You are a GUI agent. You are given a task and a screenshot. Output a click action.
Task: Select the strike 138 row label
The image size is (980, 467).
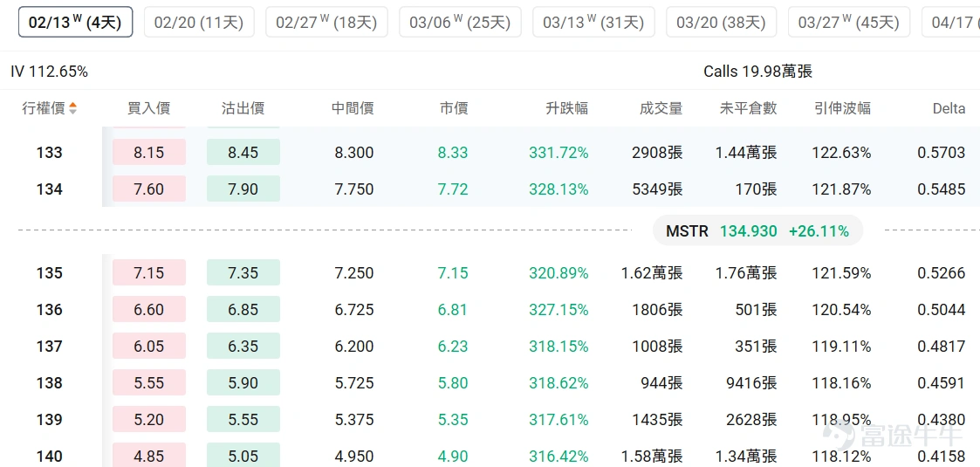(x=50, y=382)
